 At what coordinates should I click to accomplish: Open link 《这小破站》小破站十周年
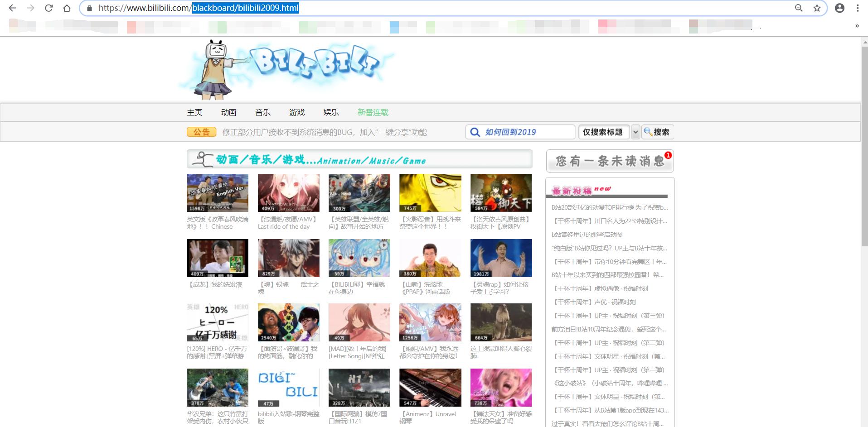[611, 383]
